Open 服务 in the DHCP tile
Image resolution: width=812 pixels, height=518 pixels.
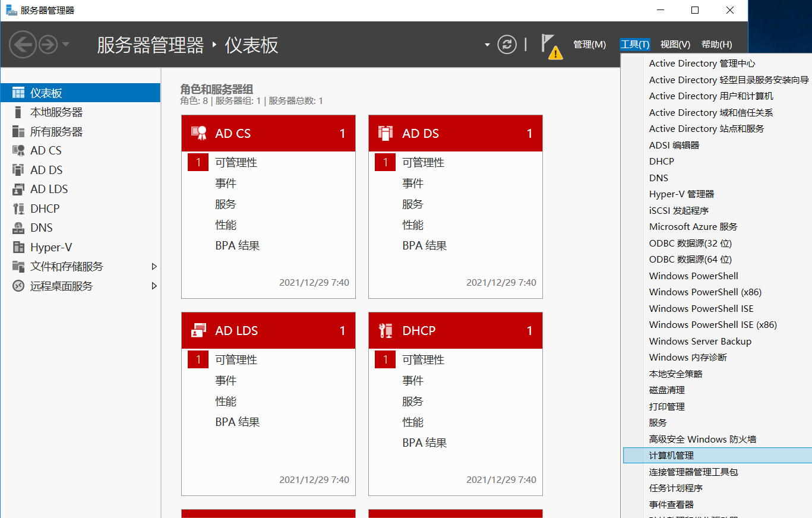[x=413, y=402]
